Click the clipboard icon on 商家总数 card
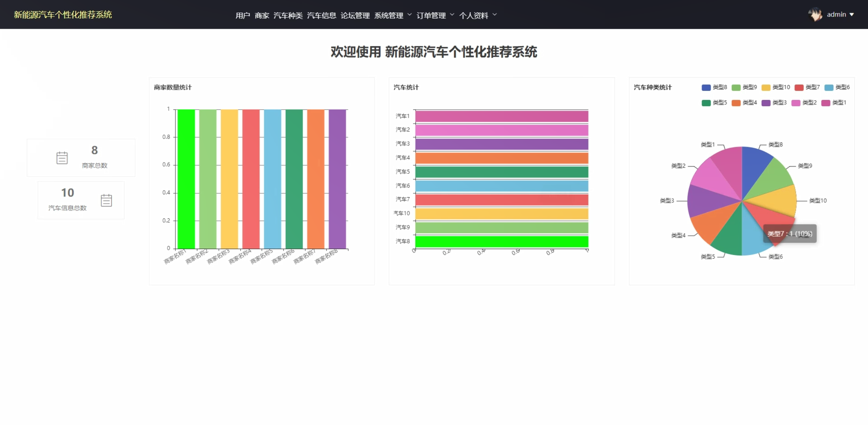 62,157
